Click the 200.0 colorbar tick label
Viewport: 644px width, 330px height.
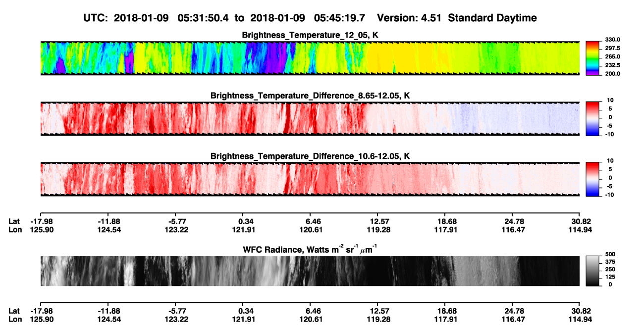pos(613,74)
